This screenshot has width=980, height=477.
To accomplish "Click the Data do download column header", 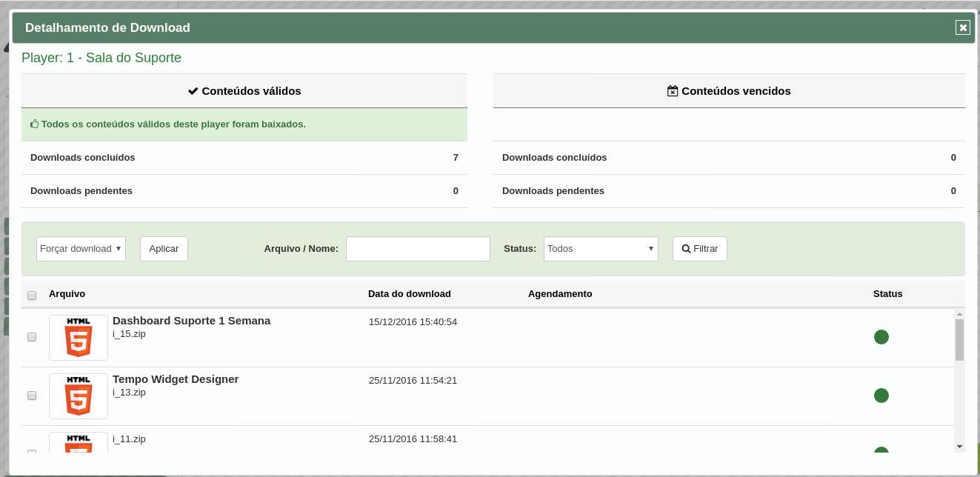I will (410, 294).
